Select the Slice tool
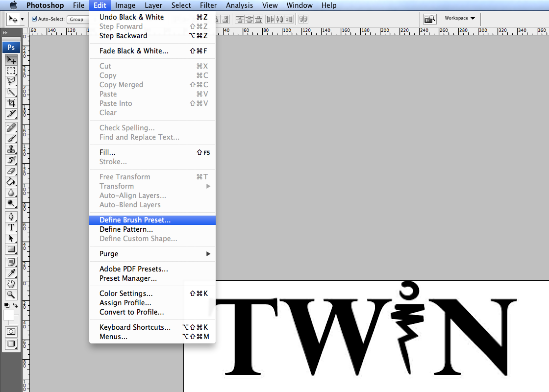Screen dimensions: 549x392 11,114
